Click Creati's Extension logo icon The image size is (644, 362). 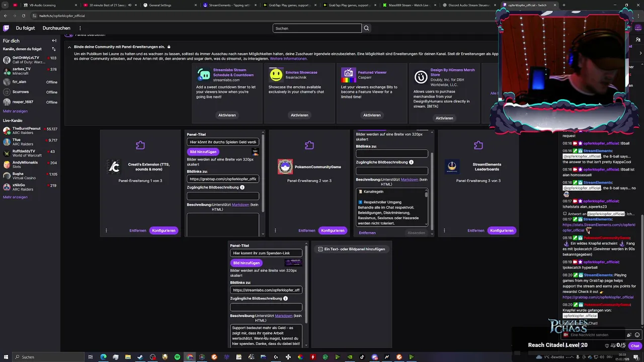tap(114, 166)
